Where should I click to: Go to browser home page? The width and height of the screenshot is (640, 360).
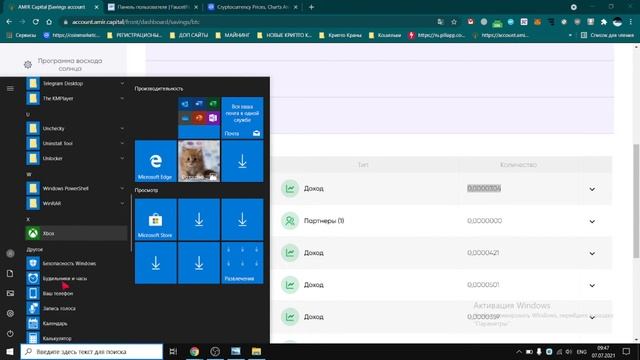coord(49,22)
